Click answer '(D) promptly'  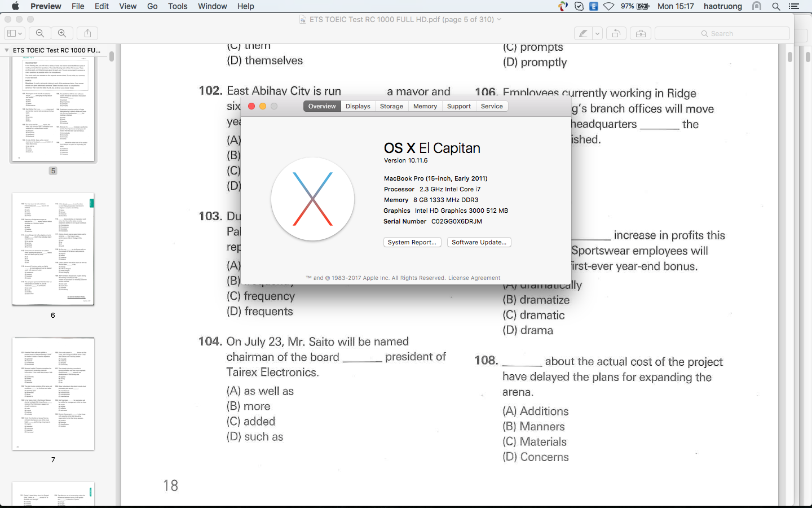535,62
